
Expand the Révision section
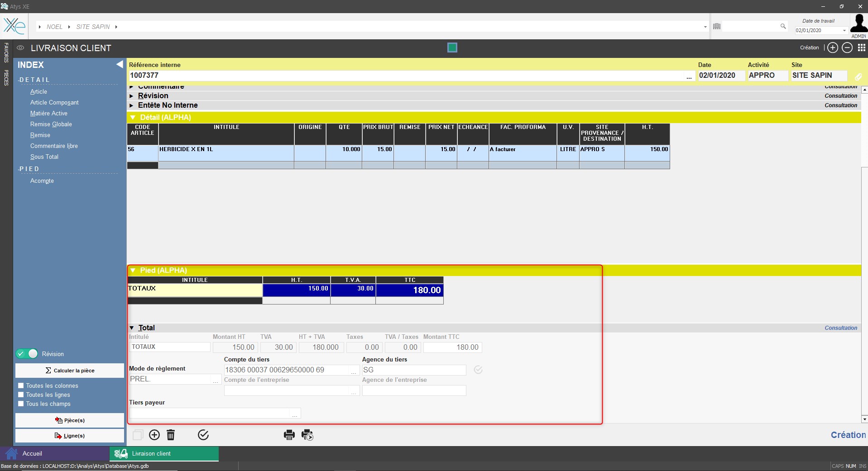tap(132, 96)
